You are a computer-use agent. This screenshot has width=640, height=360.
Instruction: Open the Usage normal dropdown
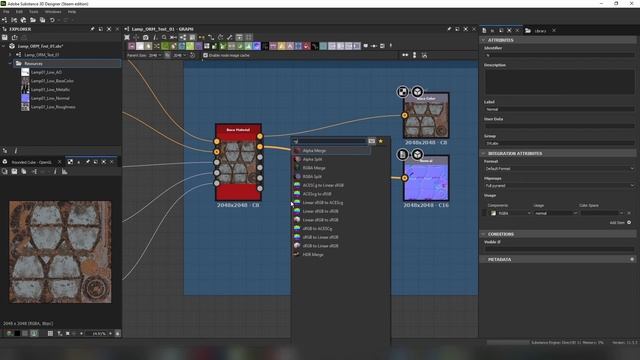pos(555,213)
